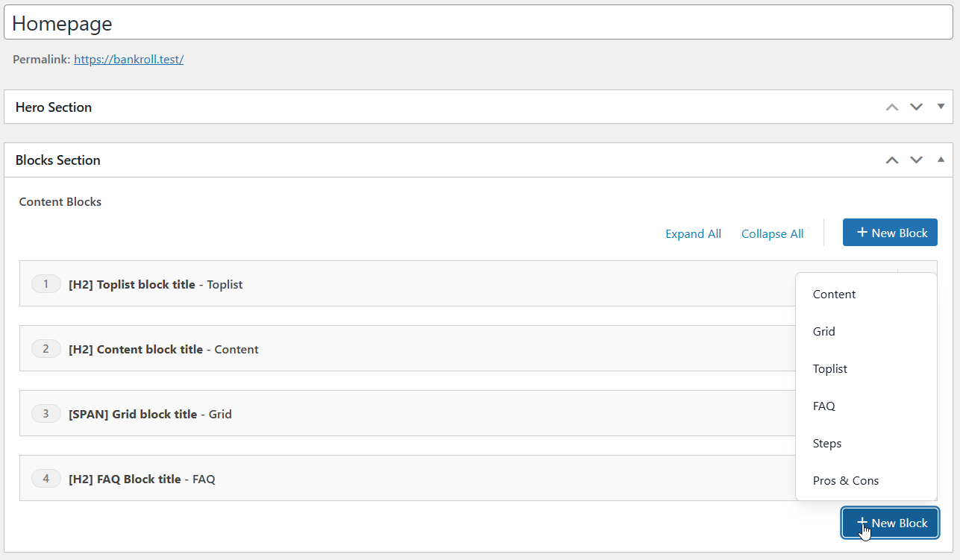Click the down arrow on Blocks Section
960x560 pixels.
point(916,160)
